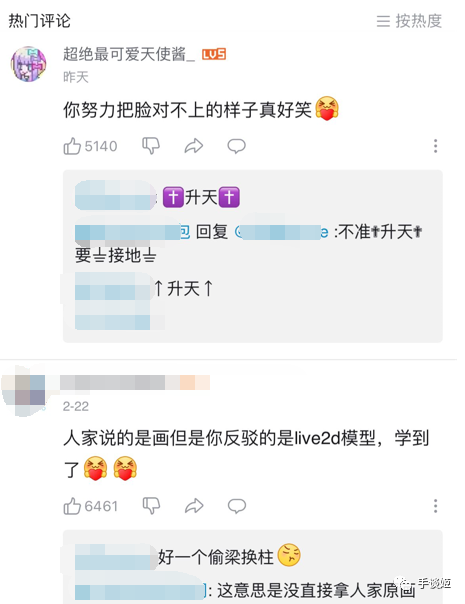465x604 pixels.
Task: Open the 按热度 sort selector
Action: [409, 21]
